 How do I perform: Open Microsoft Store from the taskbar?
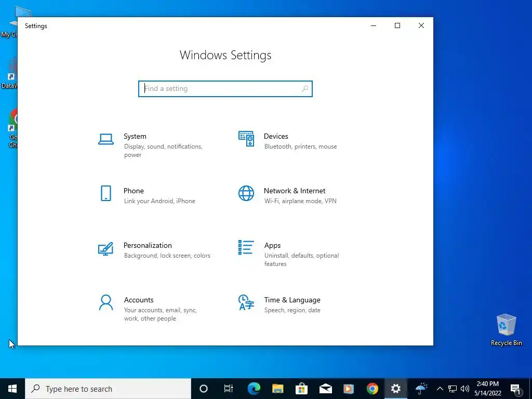[x=301, y=389]
